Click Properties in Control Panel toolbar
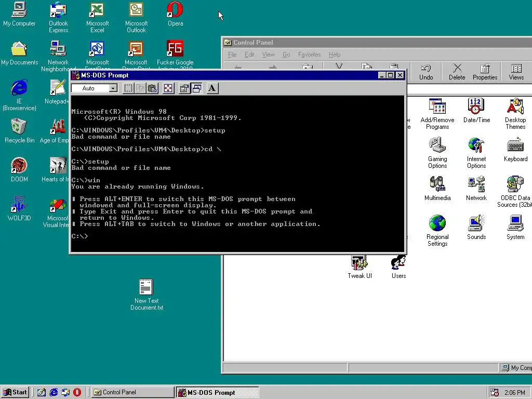Screen dimensions: 532x399 pos(485,72)
